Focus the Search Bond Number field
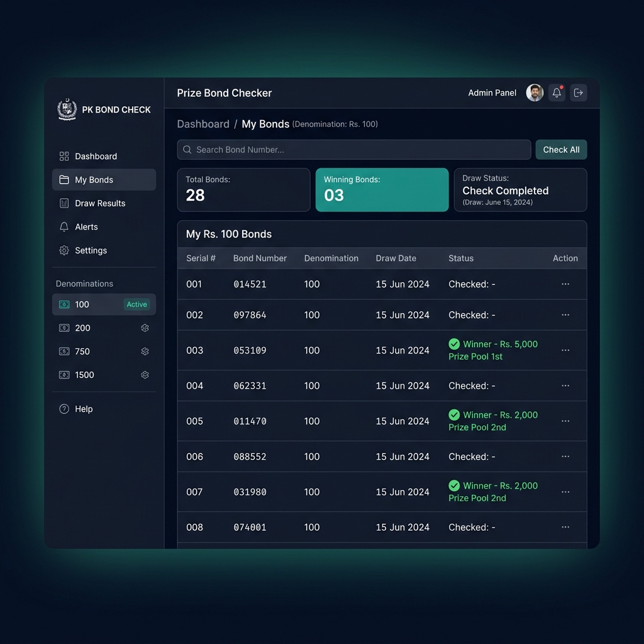The image size is (644, 644). [x=354, y=150]
